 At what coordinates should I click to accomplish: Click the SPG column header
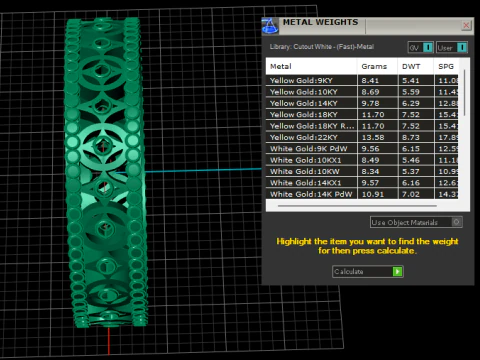[x=446, y=66]
